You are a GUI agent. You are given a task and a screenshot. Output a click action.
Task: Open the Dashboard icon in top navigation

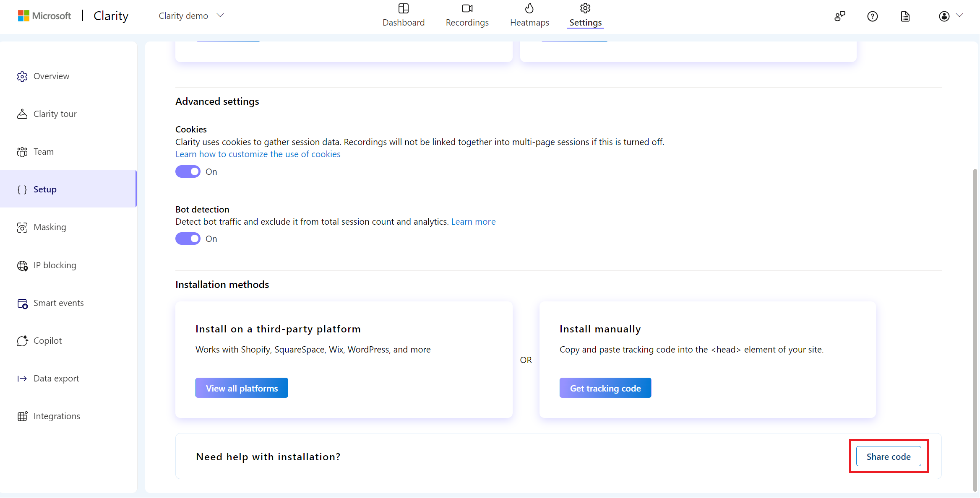tap(404, 8)
